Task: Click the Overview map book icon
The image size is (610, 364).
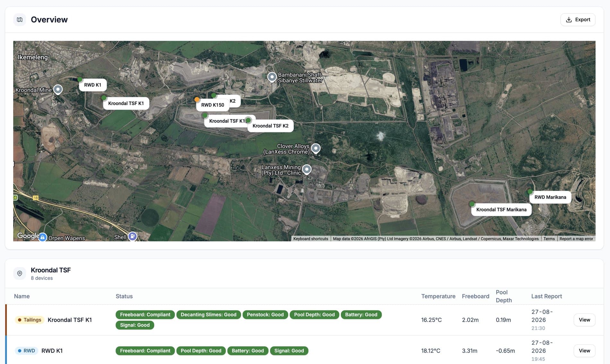Action: pyautogui.click(x=20, y=20)
